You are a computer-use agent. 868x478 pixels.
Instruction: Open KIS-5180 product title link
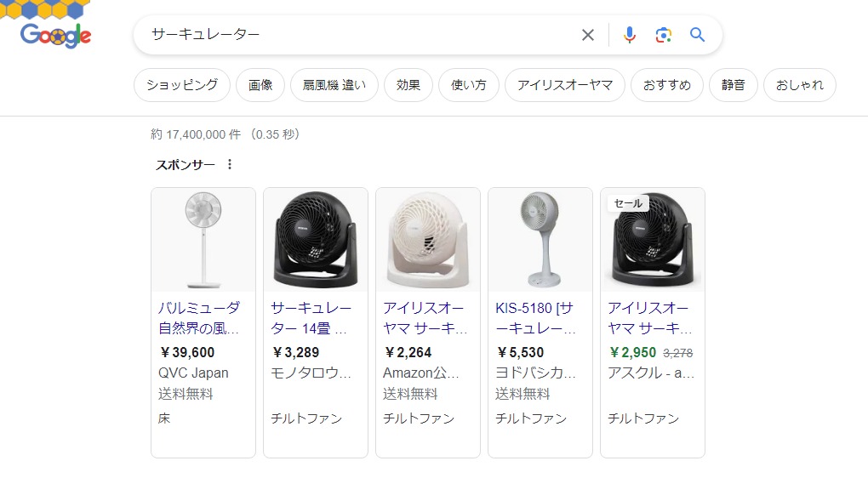535,317
